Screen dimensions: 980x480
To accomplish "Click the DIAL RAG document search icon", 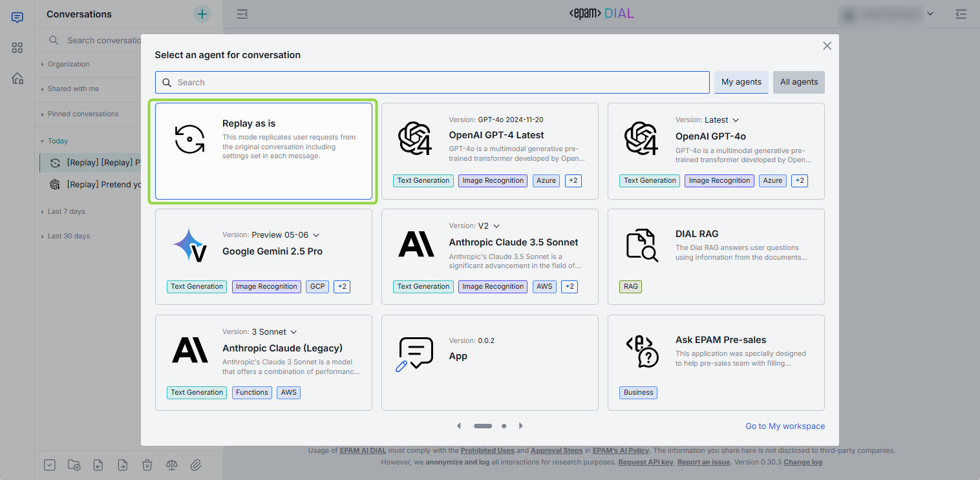I will [642, 245].
